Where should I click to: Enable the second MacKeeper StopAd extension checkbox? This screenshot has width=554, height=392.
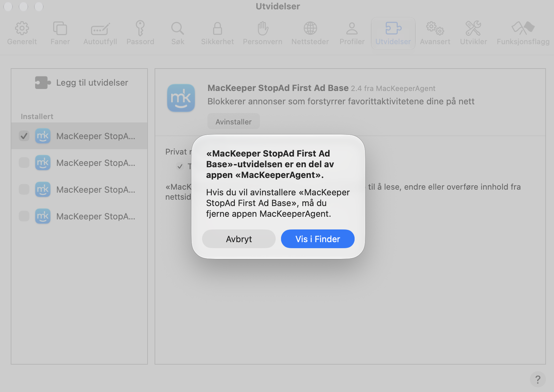click(x=24, y=163)
